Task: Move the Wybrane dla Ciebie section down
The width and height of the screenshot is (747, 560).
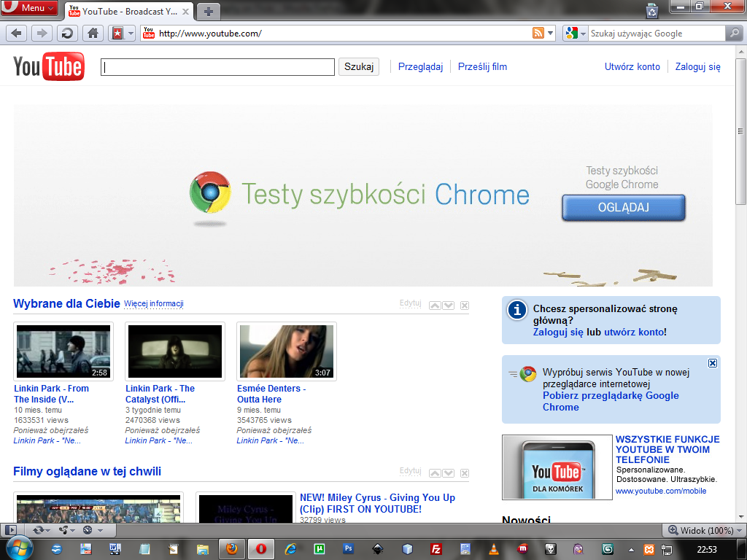Action: [x=449, y=306]
